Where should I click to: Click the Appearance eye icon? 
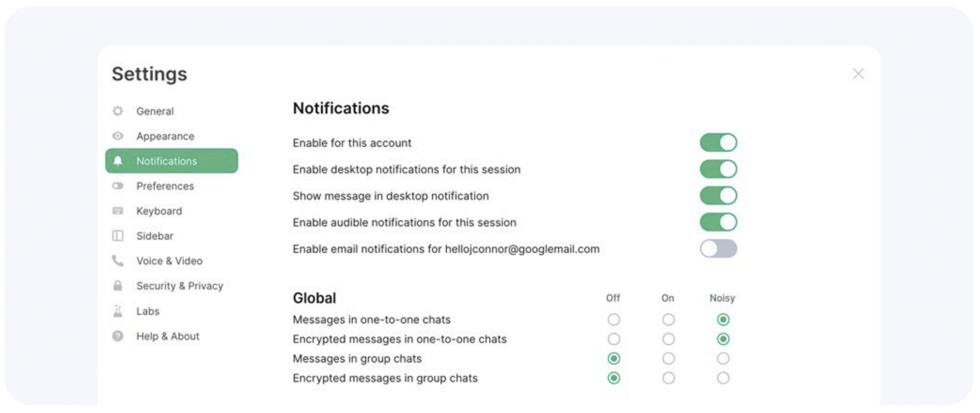click(118, 136)
